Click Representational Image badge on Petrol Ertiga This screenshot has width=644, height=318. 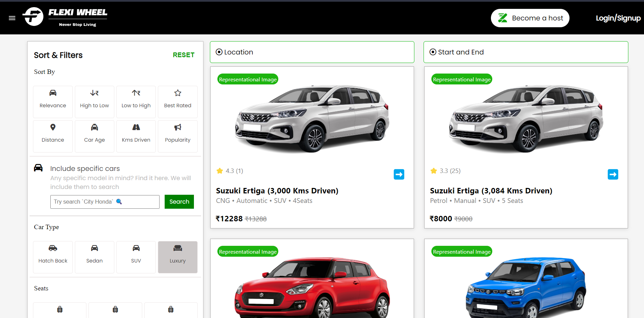click(x=462, y=79)
